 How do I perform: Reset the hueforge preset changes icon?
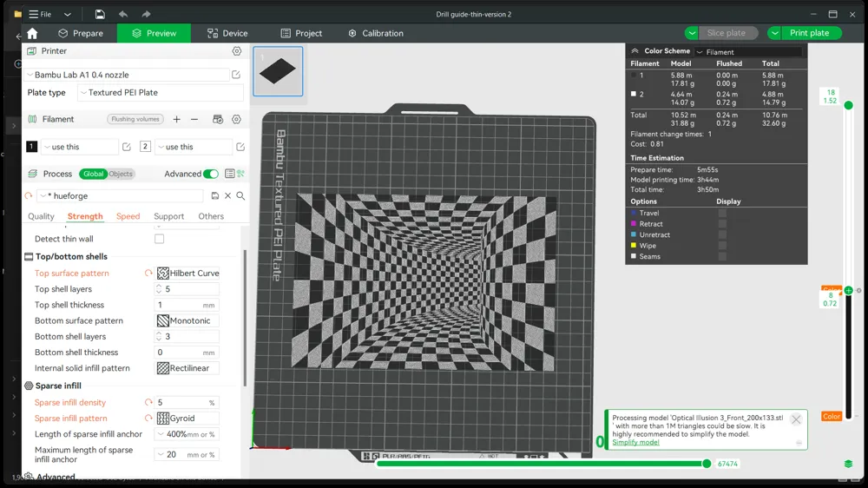pos(29,195)
